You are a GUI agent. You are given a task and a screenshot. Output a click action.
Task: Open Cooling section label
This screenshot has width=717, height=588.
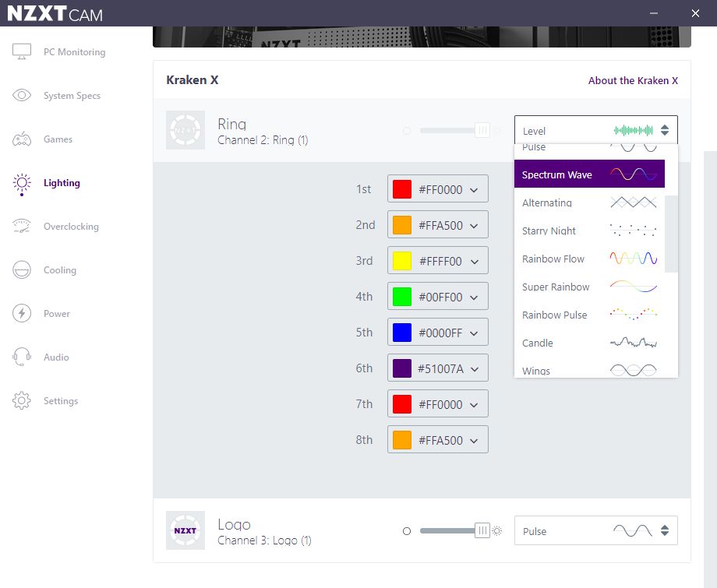coord(60,269)
